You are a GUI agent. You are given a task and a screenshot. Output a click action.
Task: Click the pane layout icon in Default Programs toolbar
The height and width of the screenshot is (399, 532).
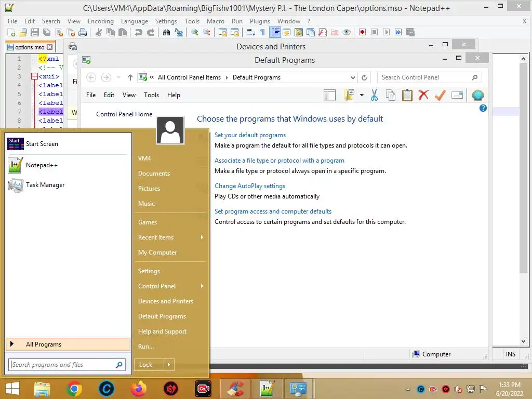[329, 96]
